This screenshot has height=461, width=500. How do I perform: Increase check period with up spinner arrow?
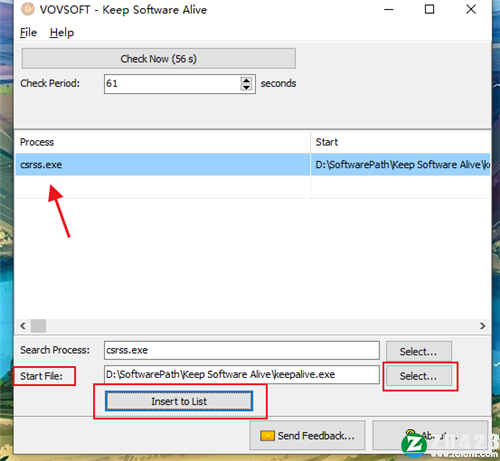[246, 80]
